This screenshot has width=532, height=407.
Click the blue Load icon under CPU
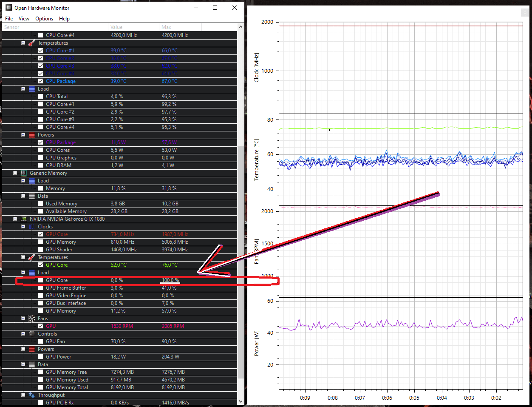pos(32,89)
